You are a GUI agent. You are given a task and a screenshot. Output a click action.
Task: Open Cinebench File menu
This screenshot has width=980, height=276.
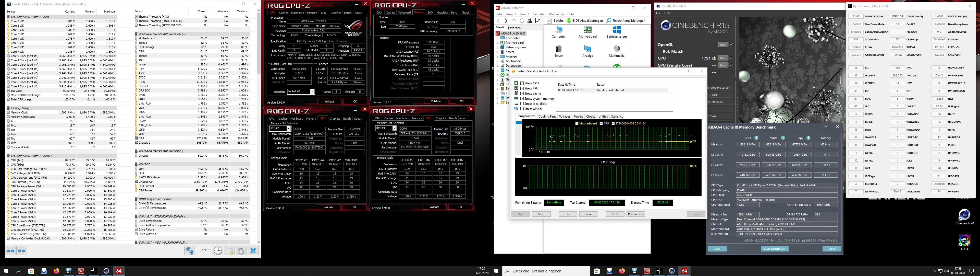tap(658, 13)
